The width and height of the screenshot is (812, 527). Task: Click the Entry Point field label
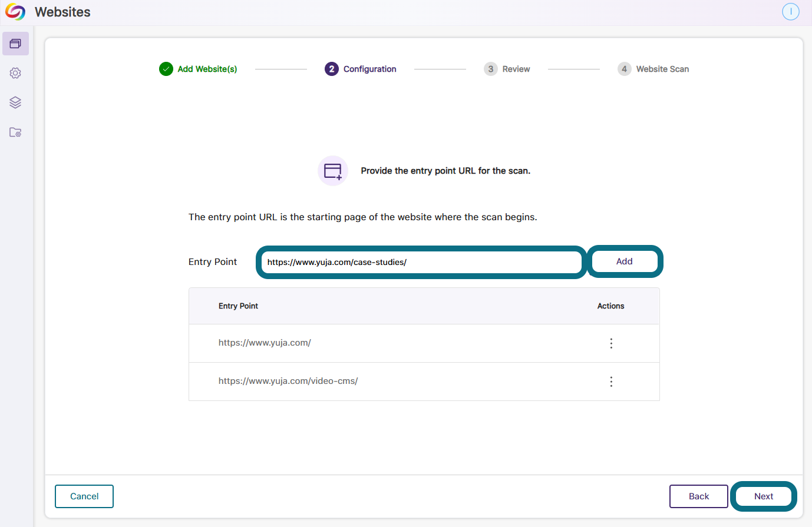tap(213, 262)
